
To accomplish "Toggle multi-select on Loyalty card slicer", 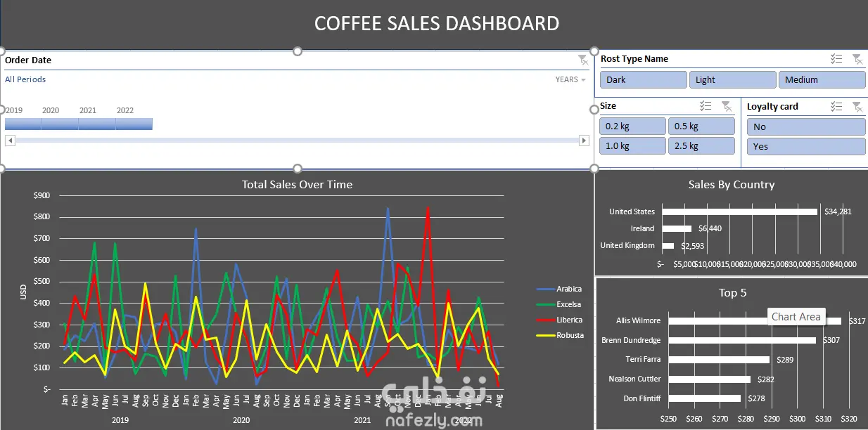I will 836,106.
